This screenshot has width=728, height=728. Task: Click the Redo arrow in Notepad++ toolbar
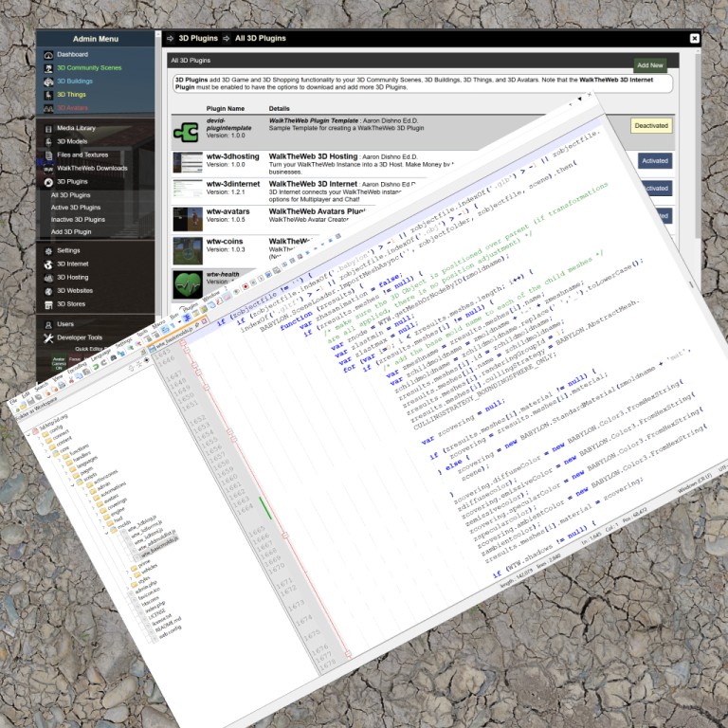point(104,363)
